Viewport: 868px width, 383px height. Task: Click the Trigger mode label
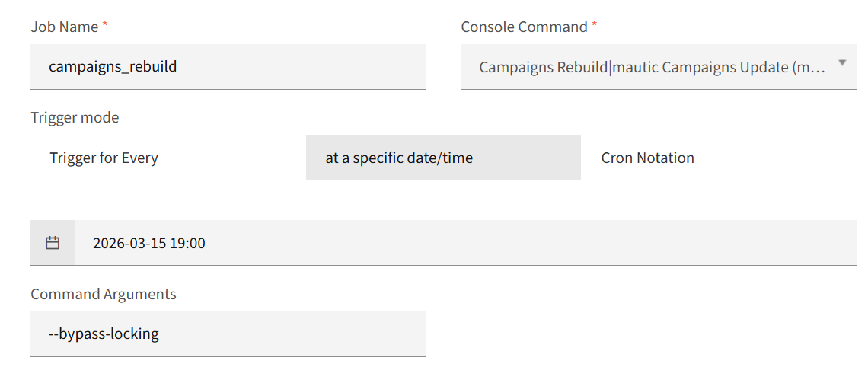(x=75, y=118)
